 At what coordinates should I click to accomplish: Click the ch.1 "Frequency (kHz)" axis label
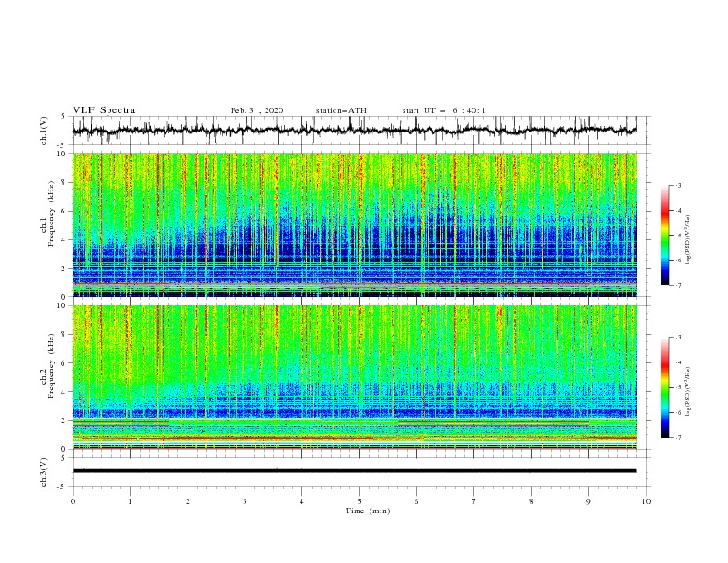(x=51, y=213)
